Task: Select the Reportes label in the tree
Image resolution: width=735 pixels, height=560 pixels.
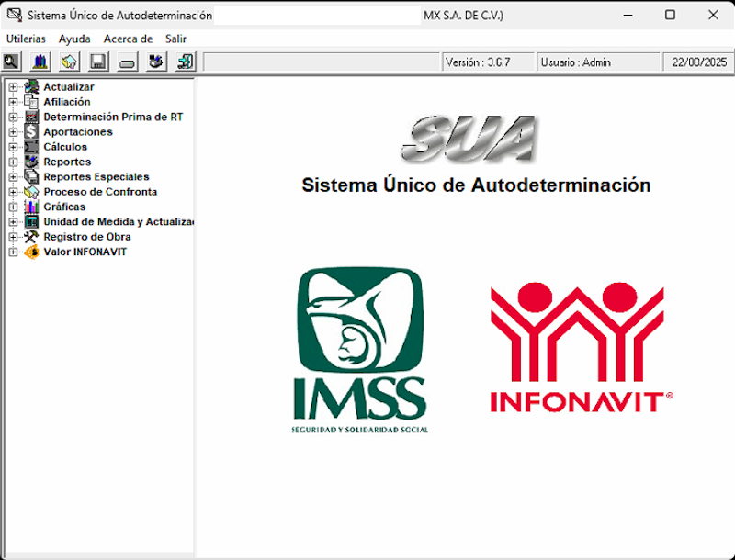Action: (67, 162)
